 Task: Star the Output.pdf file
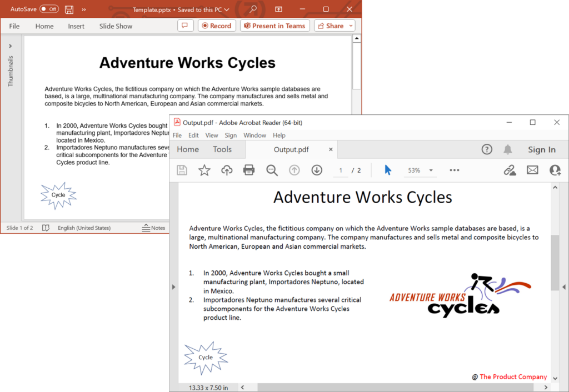pos(204,170)
